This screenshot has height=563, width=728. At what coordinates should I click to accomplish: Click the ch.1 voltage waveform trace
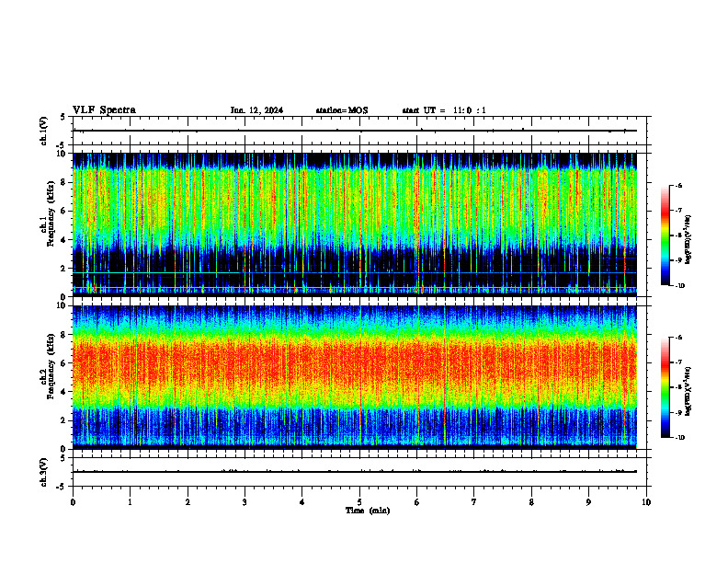[355, 131]
